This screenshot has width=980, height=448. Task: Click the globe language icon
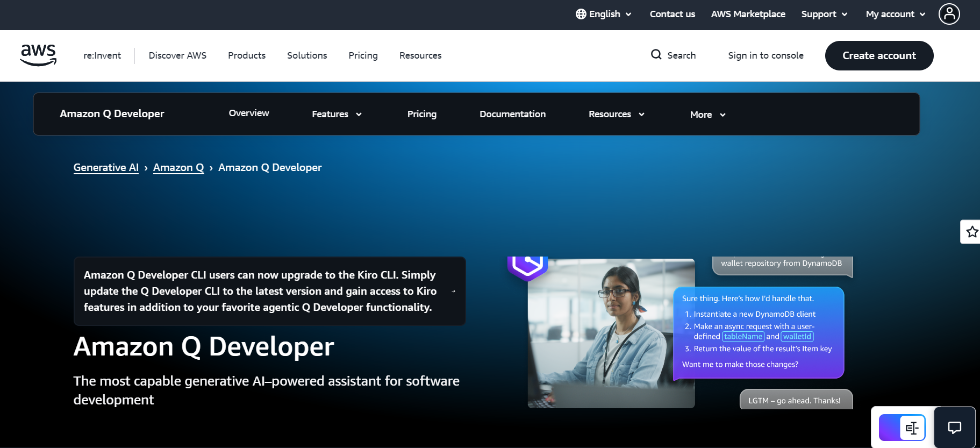click(581, 14)
